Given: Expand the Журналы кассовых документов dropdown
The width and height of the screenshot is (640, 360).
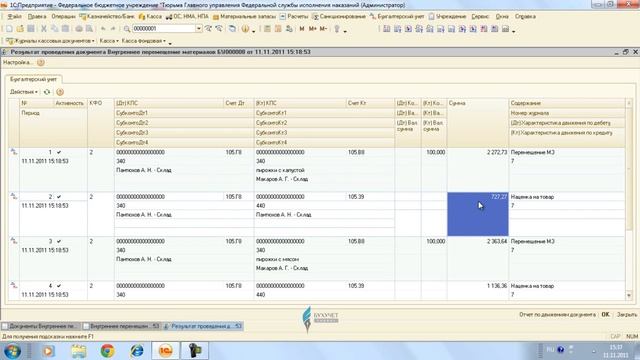Looking at the screenshot, I should [x=50, y=41].
